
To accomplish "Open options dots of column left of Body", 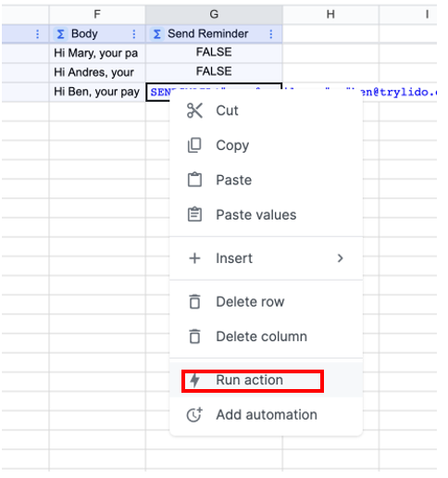I will 38,34.
